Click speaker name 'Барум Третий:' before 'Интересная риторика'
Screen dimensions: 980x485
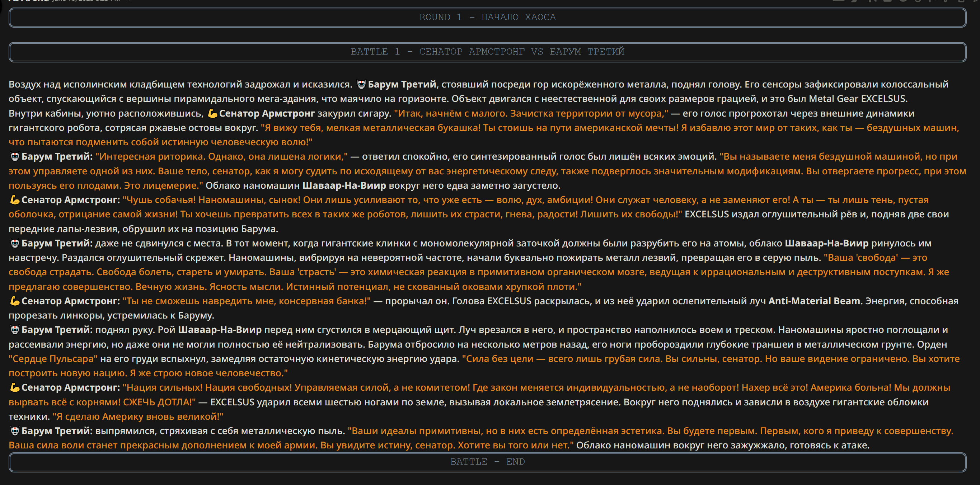(x=57, y=156)
